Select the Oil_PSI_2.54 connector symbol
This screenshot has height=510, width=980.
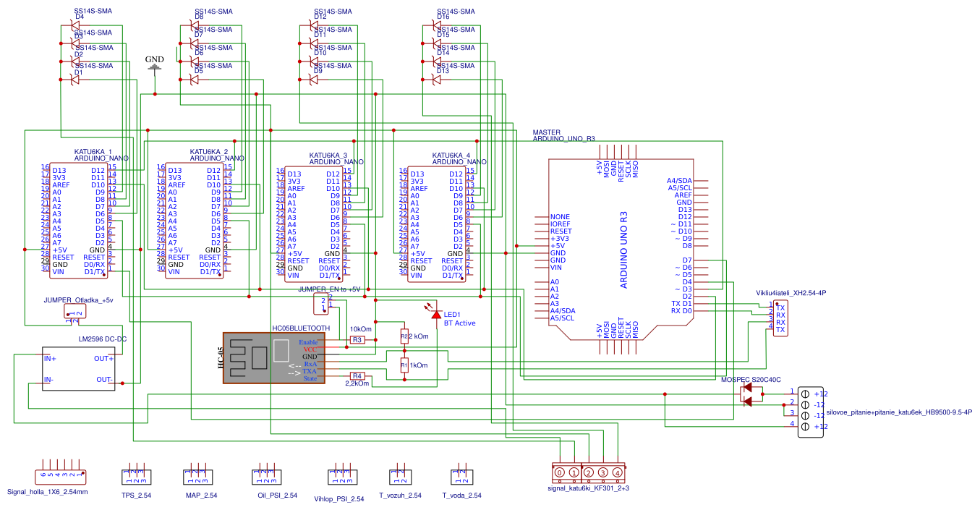(267, 476)
